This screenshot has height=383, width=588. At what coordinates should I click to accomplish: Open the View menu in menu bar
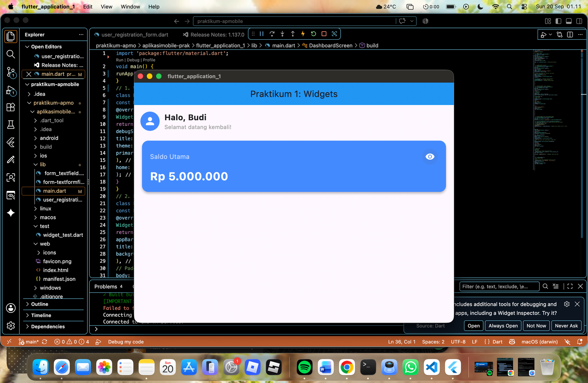(107, 7)
